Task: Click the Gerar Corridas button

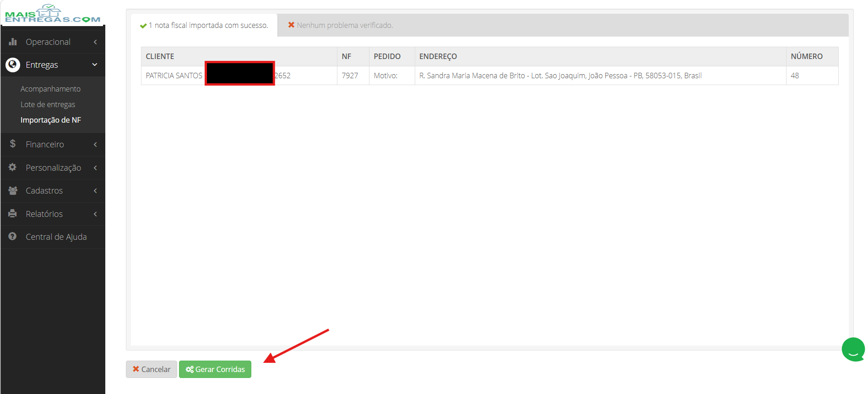Action: [215, 369]
